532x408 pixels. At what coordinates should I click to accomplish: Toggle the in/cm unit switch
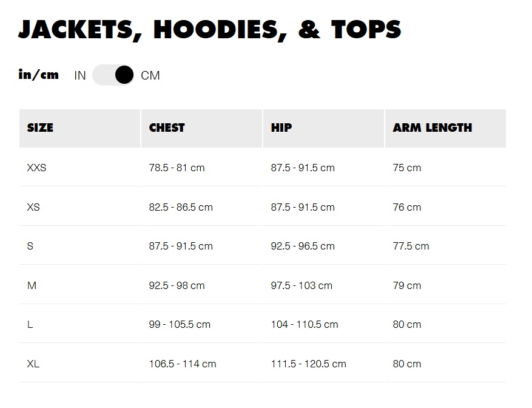coord(113,75)
